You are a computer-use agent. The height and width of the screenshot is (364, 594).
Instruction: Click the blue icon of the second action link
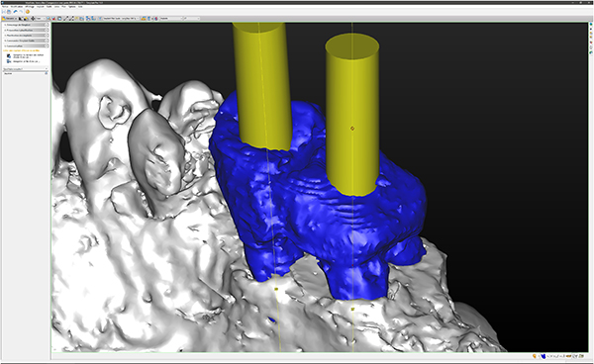[x=9, y=61]
